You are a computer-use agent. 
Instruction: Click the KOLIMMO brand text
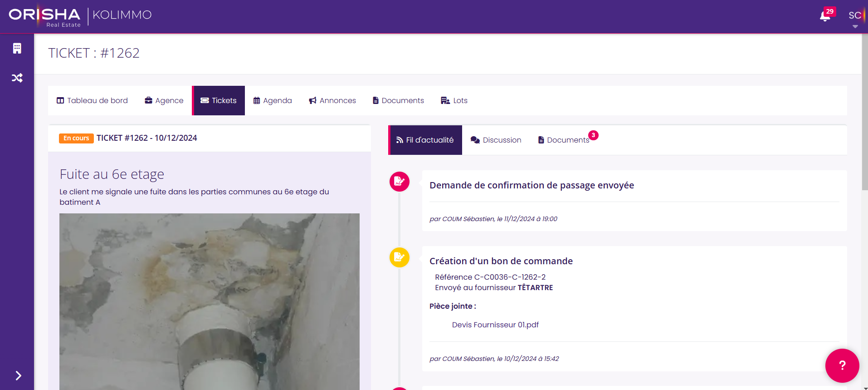[122, 15]
